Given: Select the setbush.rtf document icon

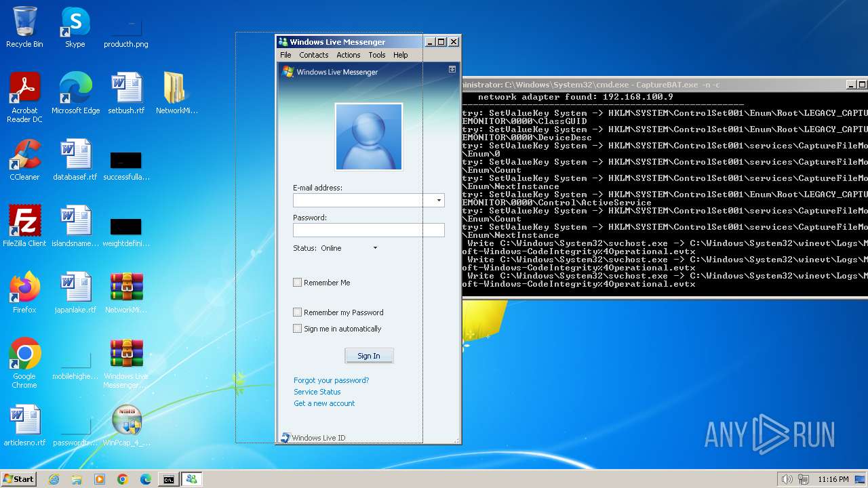Looking at the screenshot, I should click(126, 94).
